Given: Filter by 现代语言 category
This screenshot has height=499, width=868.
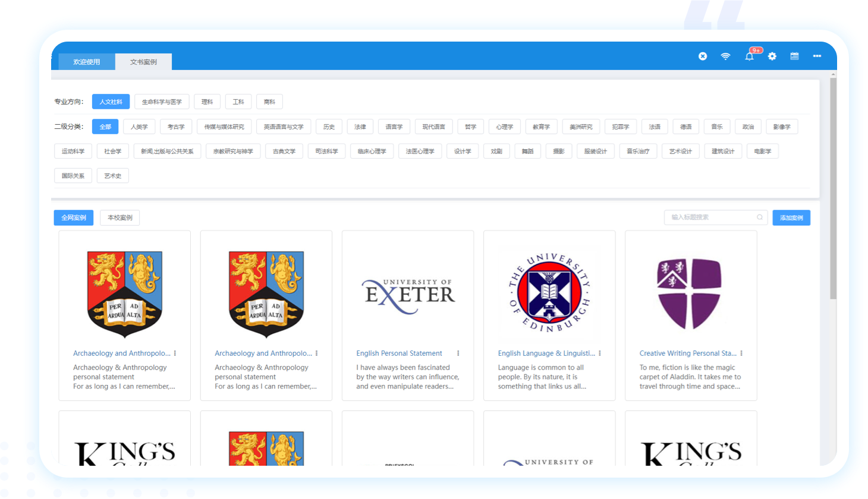Looking at the screenshot, I should point(434,127).
